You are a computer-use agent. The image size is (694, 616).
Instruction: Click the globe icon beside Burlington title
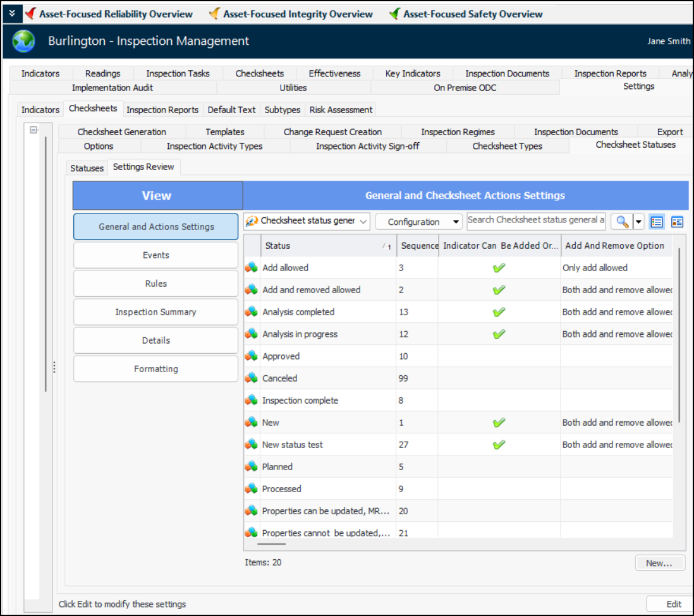click(24, 42)
